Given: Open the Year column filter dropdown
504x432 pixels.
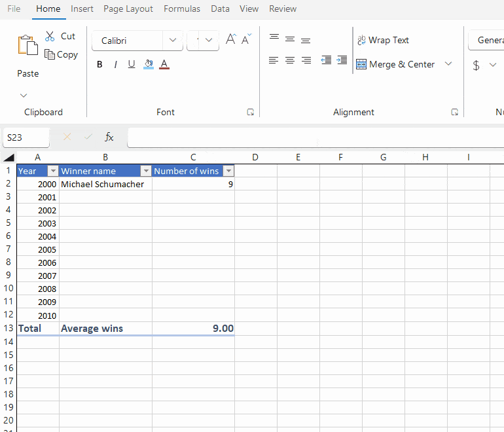Looking at the screenshot, I should point(53,171).
